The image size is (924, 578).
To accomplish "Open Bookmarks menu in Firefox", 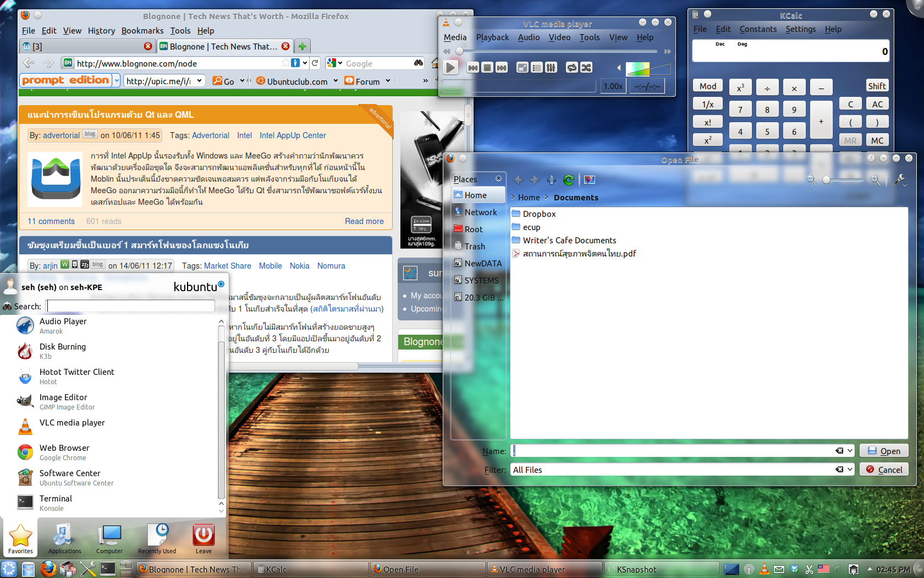I will click(x=142, y=31).
